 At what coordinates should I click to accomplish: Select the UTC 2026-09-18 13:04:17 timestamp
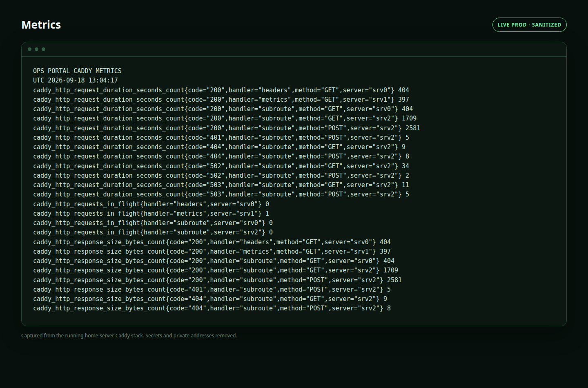76,80
